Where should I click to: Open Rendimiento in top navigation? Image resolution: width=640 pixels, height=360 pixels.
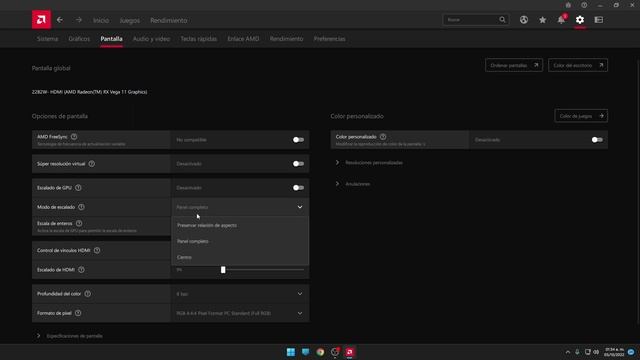[169, 20]
